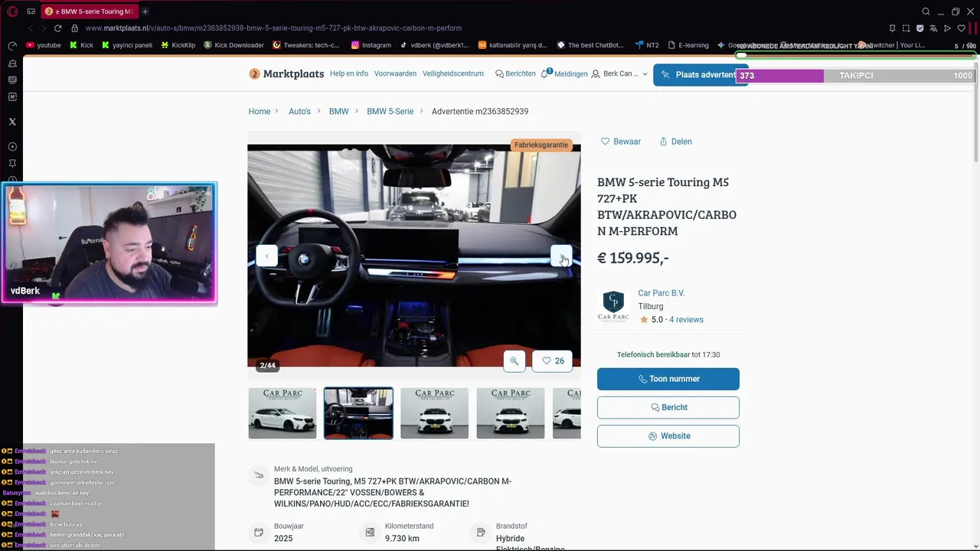Screen dimensions: 980x551
Task: Open Veiligheidscentrum menu item
Action: [453, 73]
